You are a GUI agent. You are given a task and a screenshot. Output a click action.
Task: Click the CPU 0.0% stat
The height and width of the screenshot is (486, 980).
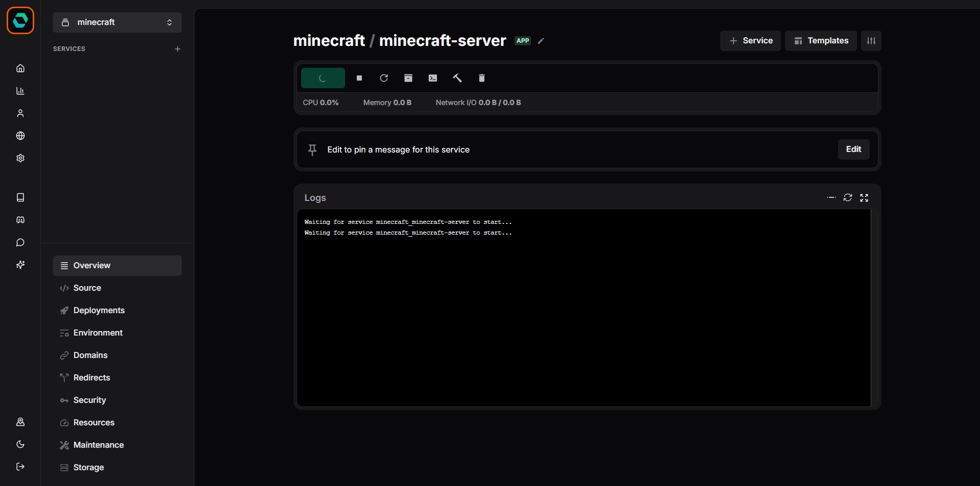pyautogui.click(x=321, y=103)
